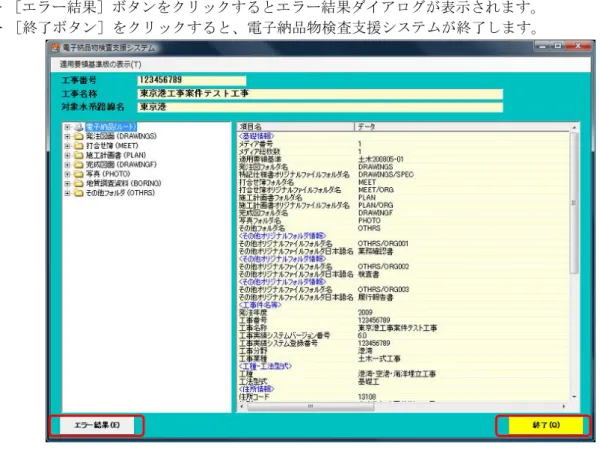Expand the その他フォルダ (OTHRS) node
The width and height of the screenshot is (600, 449).
(x=67, y=193)
